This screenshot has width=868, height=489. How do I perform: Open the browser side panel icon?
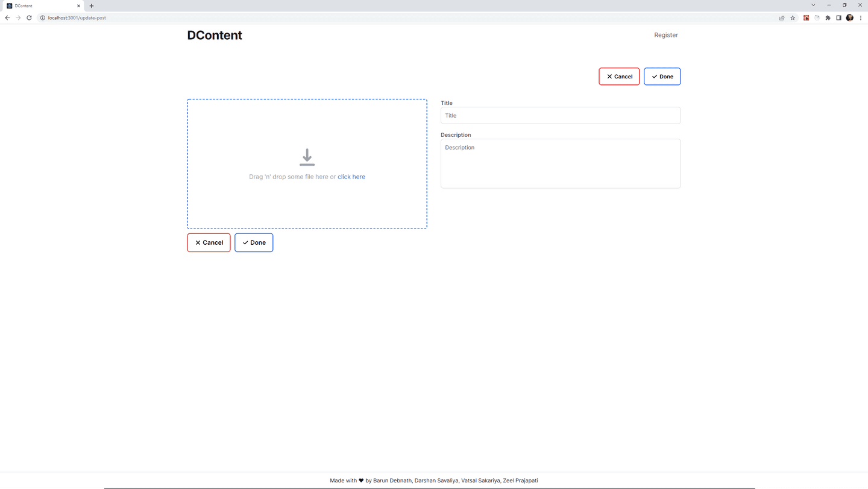click(838, 17)
